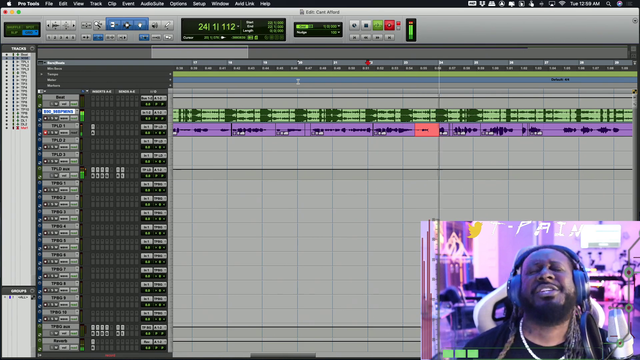
Task: Click the Rewind transport button
Action: point(366,37)
